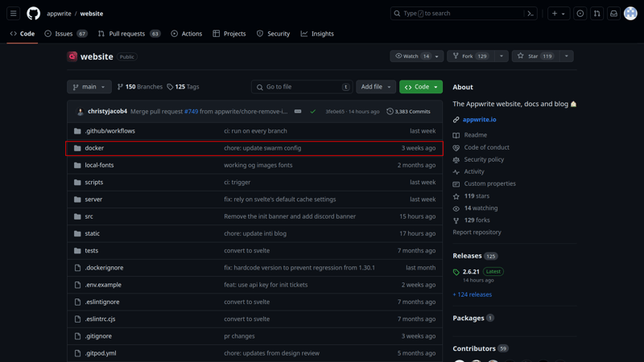Click the 150 Branches link
The height and width of the screenshot is (362, 644).
139,87
